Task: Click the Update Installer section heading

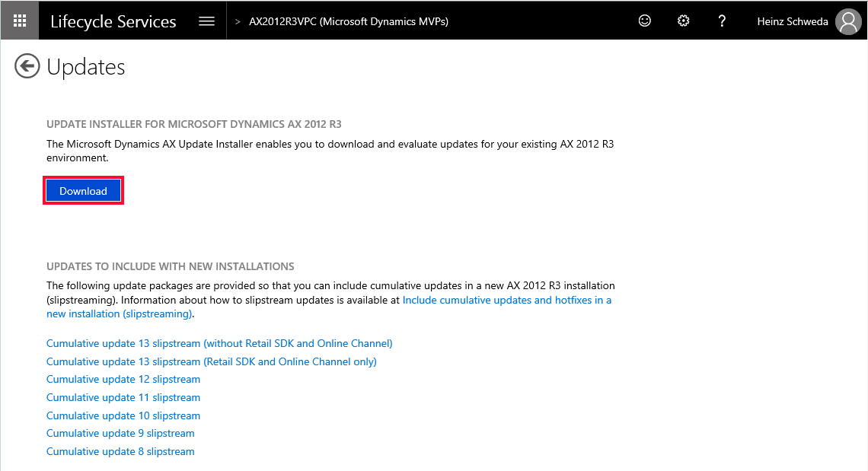Action: pos(193,124)
